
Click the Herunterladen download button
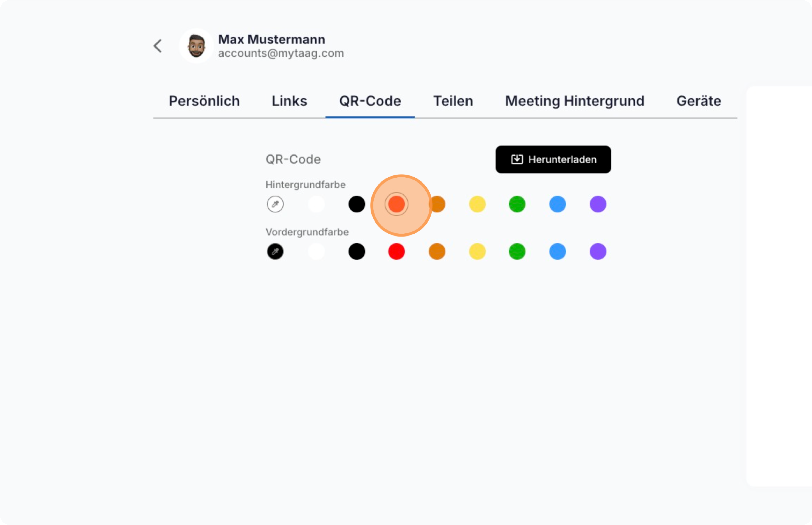[x=553, y=160]
